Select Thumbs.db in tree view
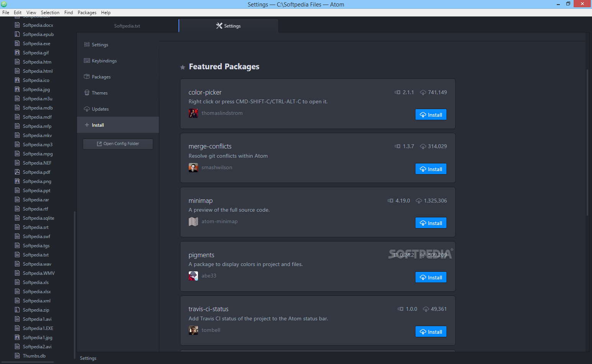This screenshot has width=592, height=364. point(34,356)
